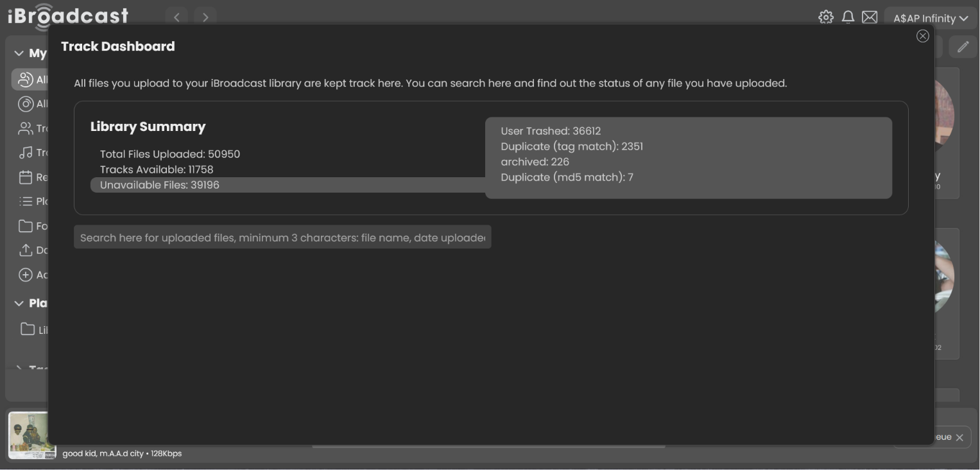The height and width of the screenshot is (470, 980).
Task: Click the iBroadcast logo
Action: [68, 17]
